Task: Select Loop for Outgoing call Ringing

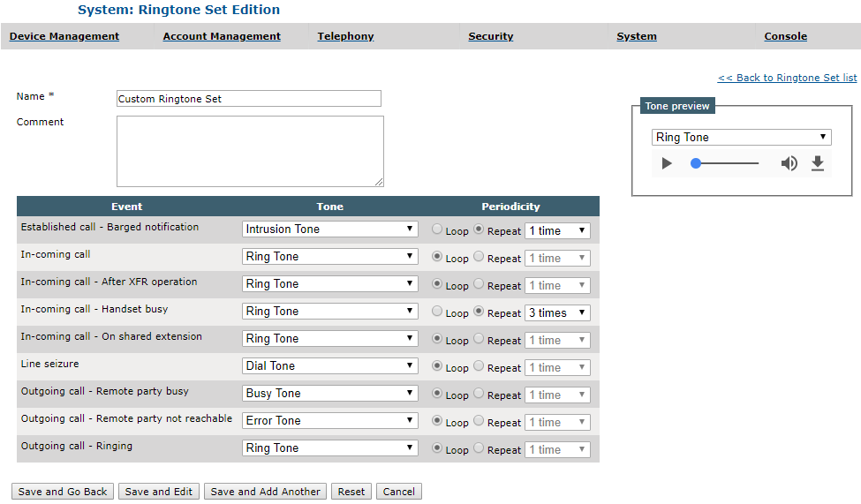Action: click(437, 448)
